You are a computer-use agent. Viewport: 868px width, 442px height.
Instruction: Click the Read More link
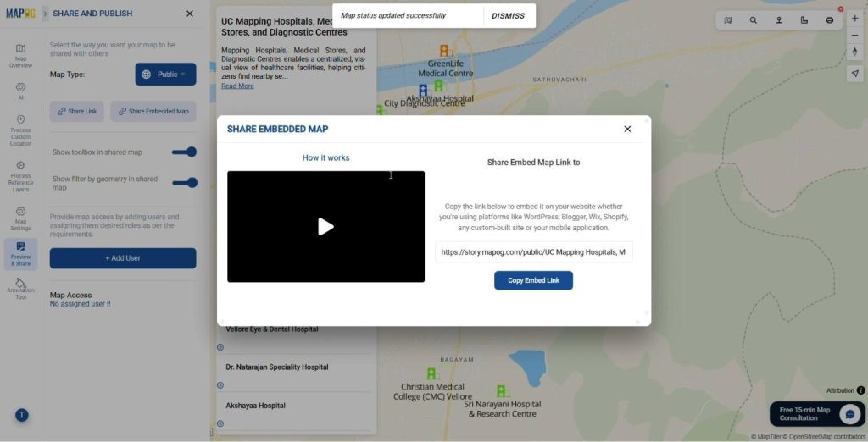[237, 86]
